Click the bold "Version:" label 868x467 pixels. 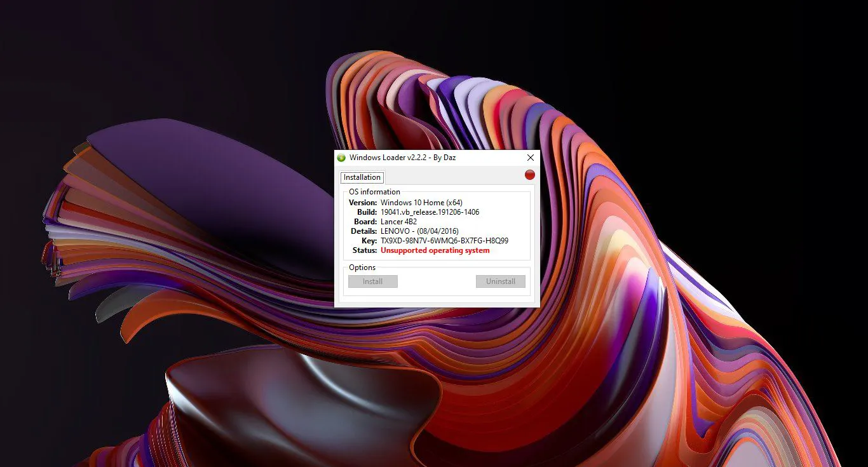coord(363,203)
